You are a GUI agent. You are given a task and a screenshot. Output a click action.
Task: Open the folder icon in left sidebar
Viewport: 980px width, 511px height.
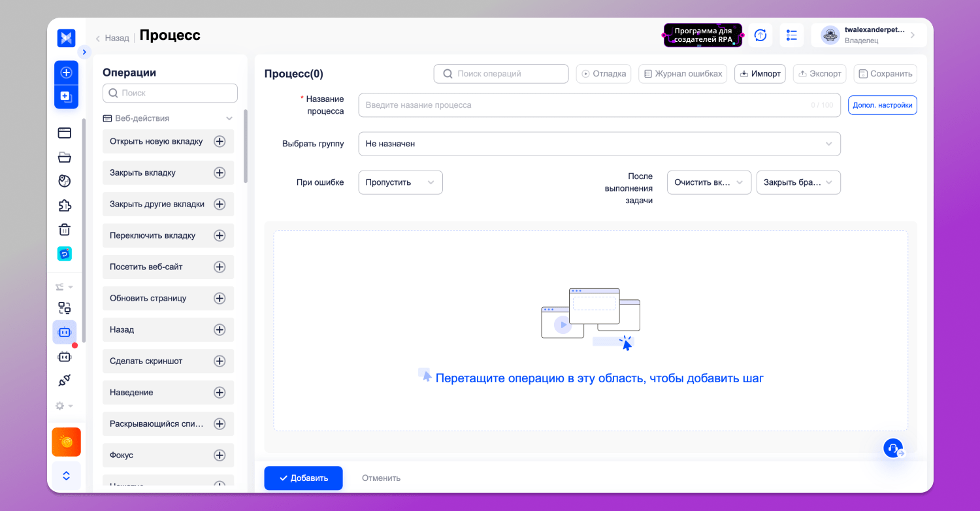[x=64, y=157]
